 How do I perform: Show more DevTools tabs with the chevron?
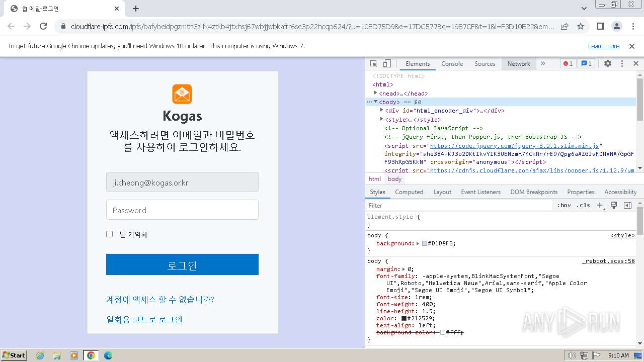point(543,64)
